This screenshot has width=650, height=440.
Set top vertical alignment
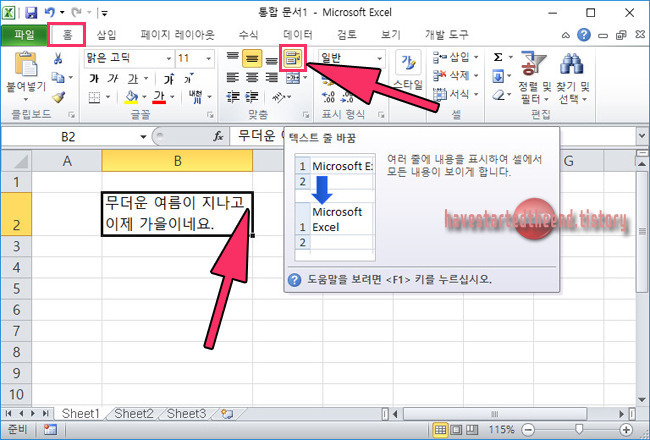[233, 58]
